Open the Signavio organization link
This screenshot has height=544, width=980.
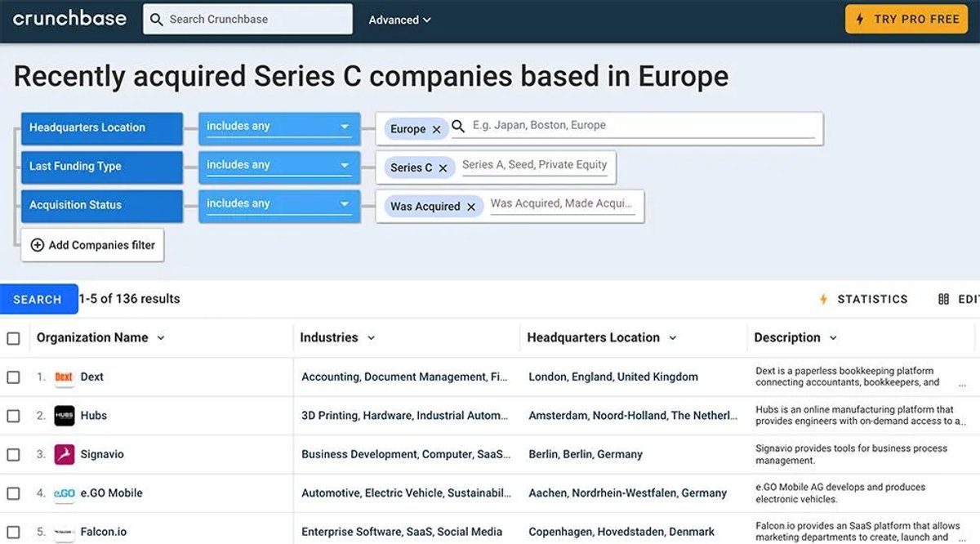click(102, 454)
